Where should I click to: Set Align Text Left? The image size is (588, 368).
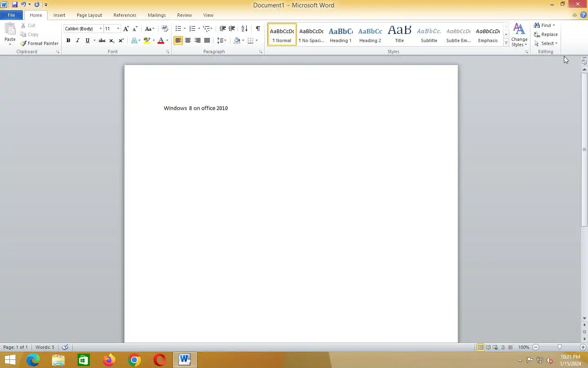(178, 40)
